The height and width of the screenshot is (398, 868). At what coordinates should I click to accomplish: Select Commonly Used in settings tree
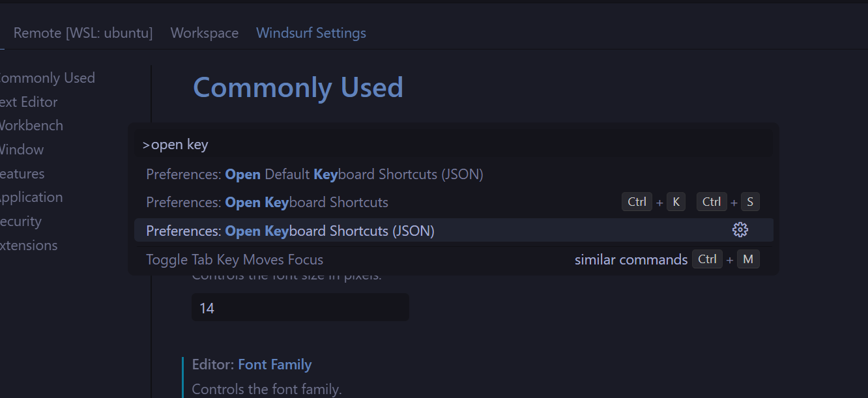(46, 78)
